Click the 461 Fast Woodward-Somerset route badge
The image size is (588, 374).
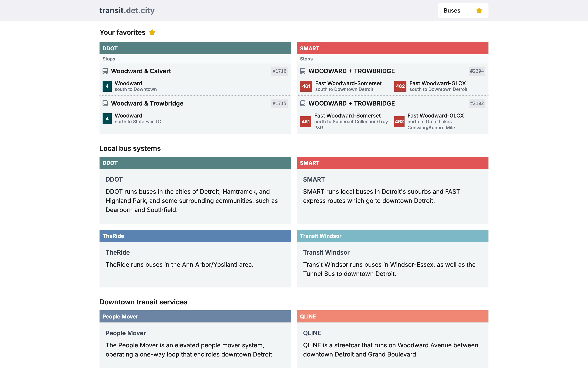coord(306,86)
